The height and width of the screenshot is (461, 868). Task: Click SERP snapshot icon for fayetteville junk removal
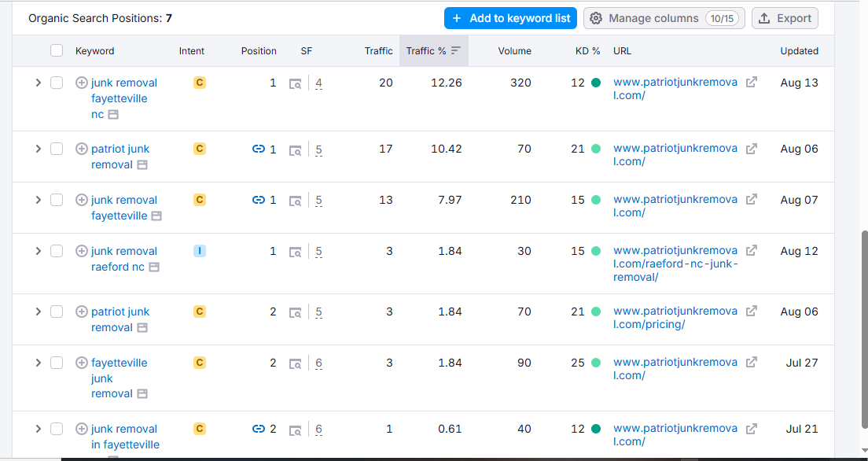point(295,363)
